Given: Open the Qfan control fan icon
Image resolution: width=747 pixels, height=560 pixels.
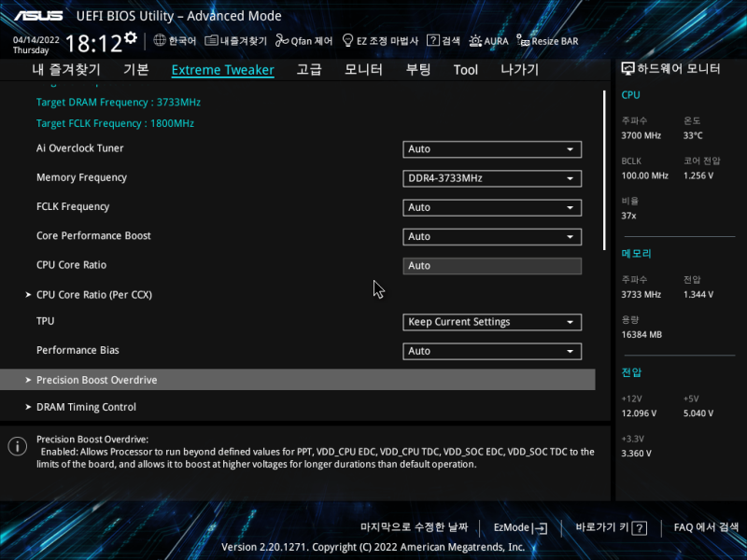Looking at the screenshot, I should coord(282,40).
